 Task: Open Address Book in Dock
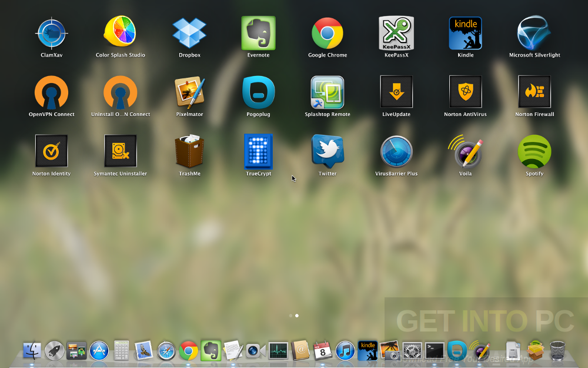pyautogui.click(x=300, y=350)
